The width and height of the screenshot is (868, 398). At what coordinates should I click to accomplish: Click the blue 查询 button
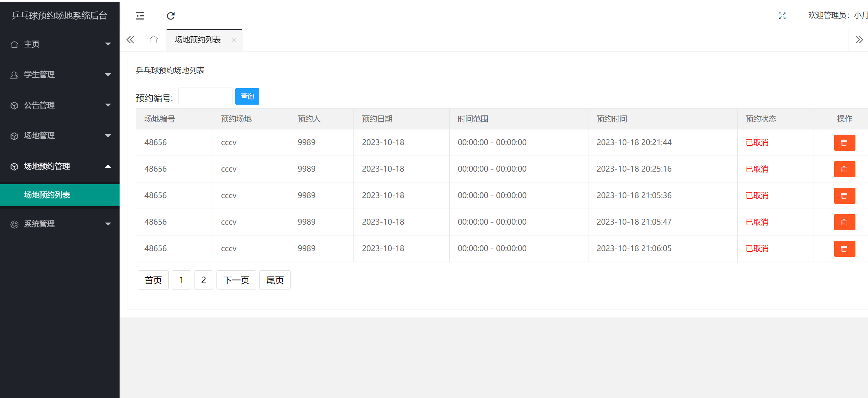point(247,96)
